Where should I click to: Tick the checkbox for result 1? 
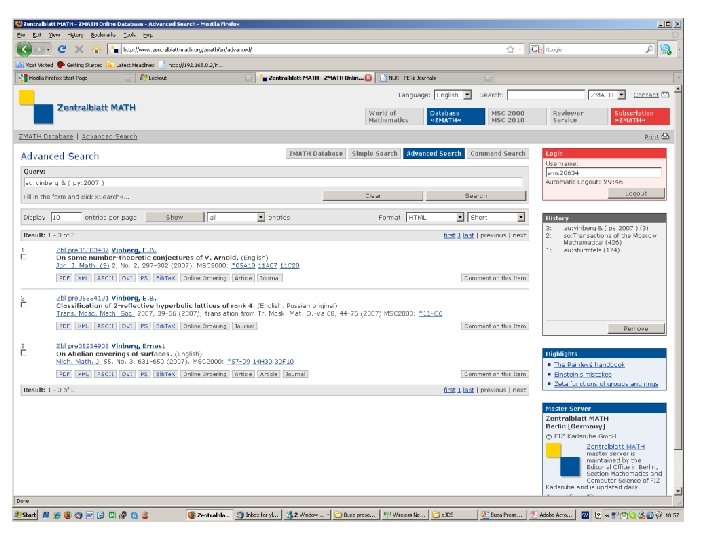pos(23,257)
